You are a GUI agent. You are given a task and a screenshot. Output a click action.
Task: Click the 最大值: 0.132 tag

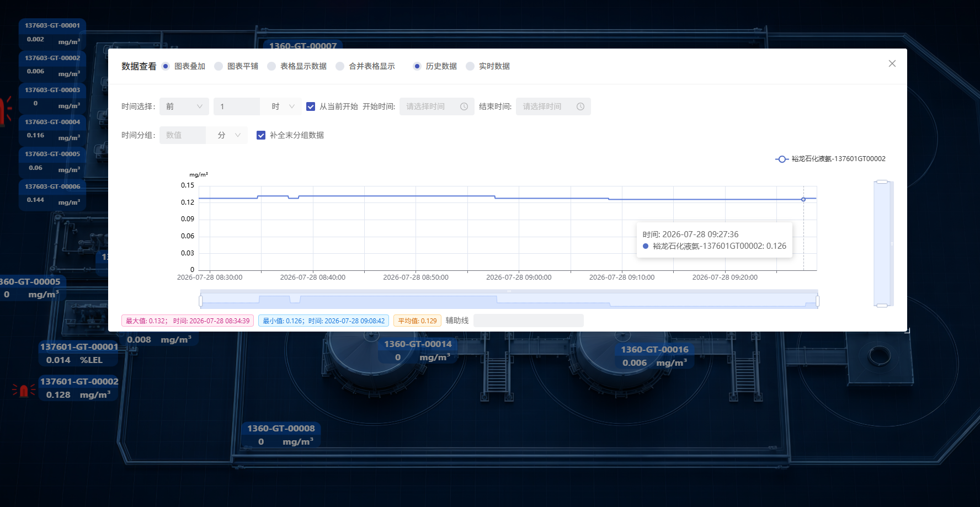tap(188, 321)
